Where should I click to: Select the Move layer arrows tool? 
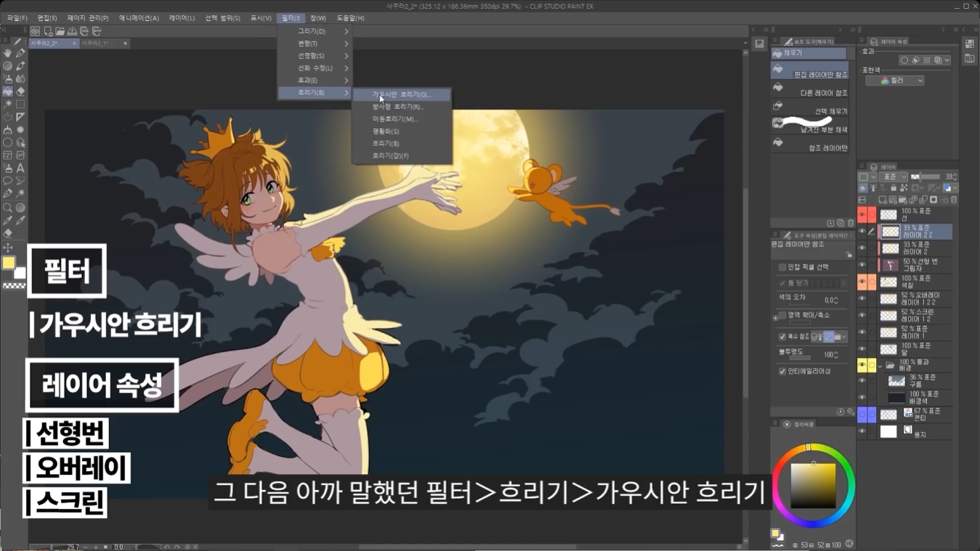coord(7,248)
